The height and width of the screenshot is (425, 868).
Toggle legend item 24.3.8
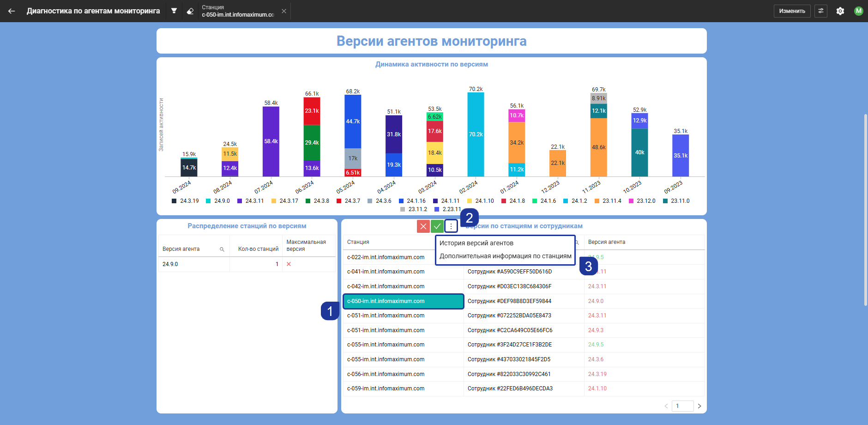(x=317, y=201)
